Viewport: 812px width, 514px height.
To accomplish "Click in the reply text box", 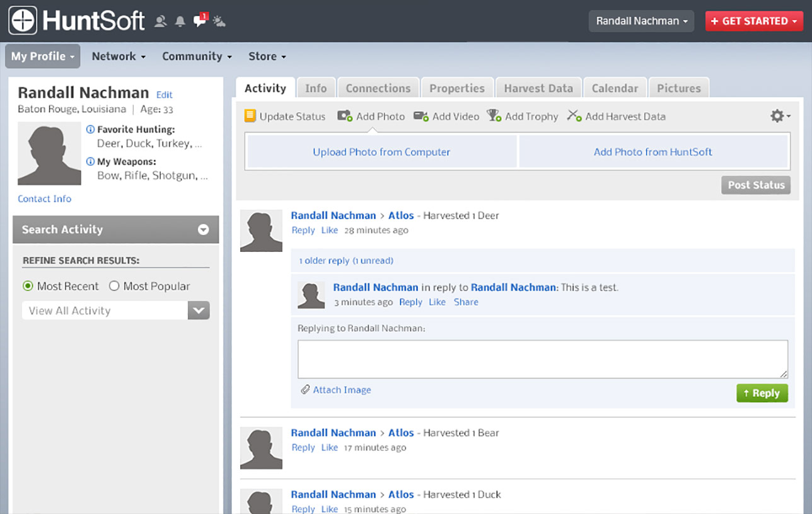I will (x=543, y=359).
